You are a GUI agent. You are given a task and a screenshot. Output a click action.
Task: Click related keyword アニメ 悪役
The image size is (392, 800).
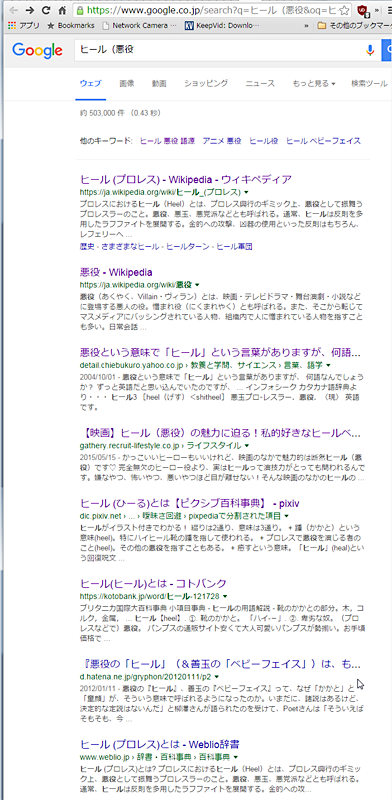point(222,141)
